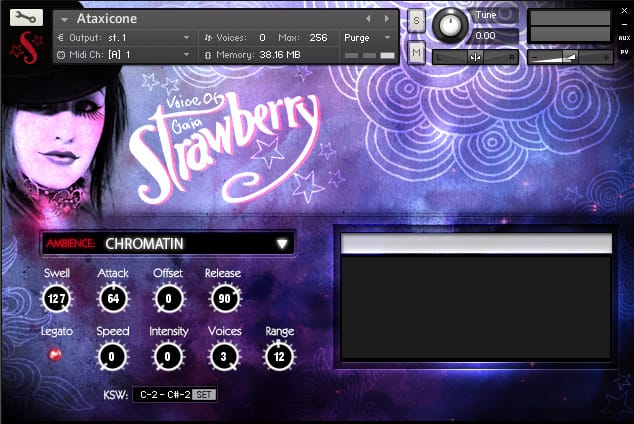Viewport: 634px width, 424px height.
Task: Go to next instrument with right arrow
Action: [387, 19]
